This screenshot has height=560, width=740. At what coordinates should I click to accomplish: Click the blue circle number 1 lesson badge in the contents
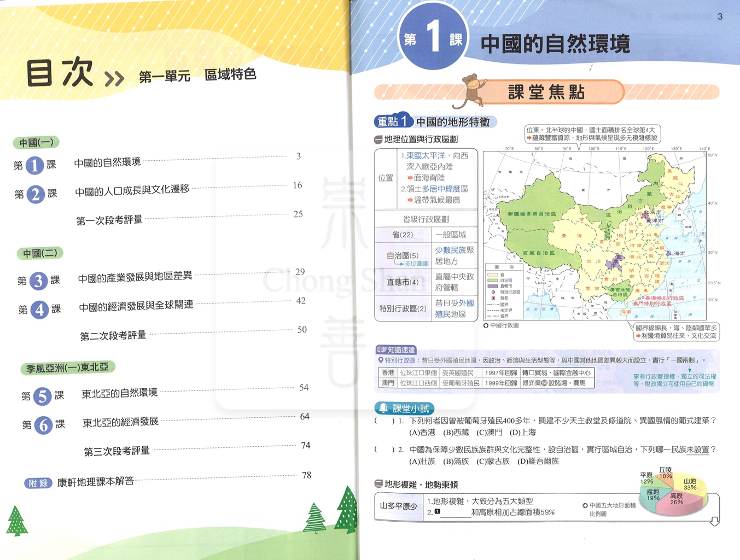(34, 165)
